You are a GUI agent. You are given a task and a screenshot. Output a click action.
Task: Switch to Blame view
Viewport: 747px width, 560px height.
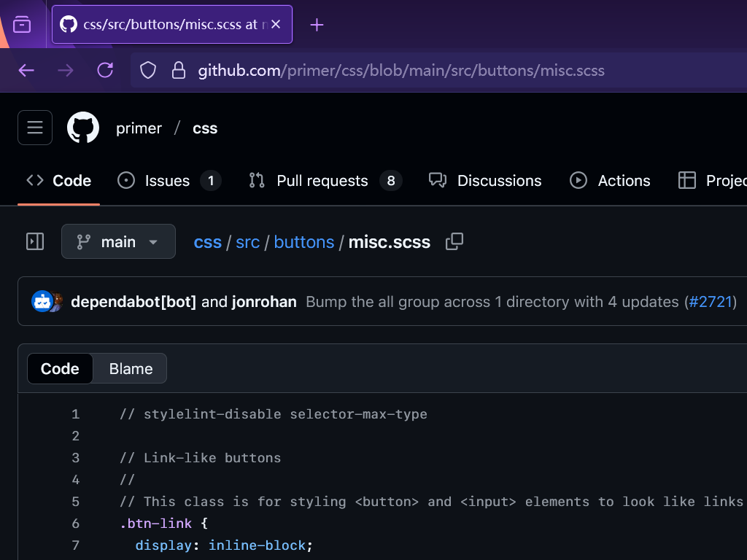[x=131, y=369]
